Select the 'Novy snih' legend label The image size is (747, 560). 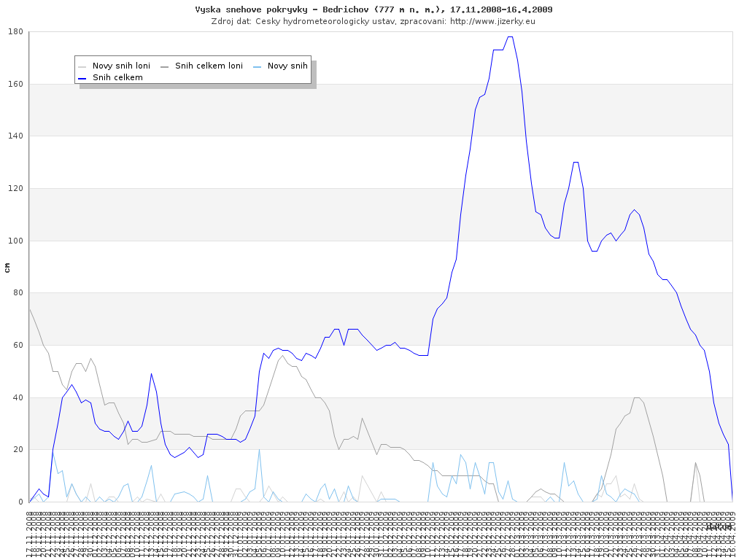click(x=287, y=66)
